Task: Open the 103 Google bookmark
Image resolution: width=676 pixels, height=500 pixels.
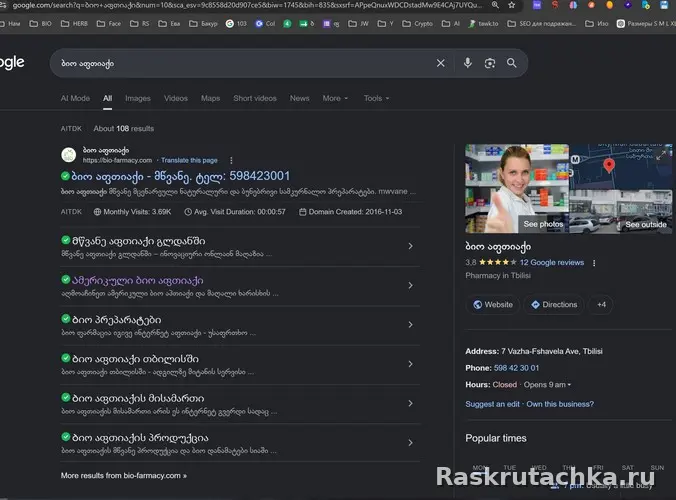Action: click(236, 24)
